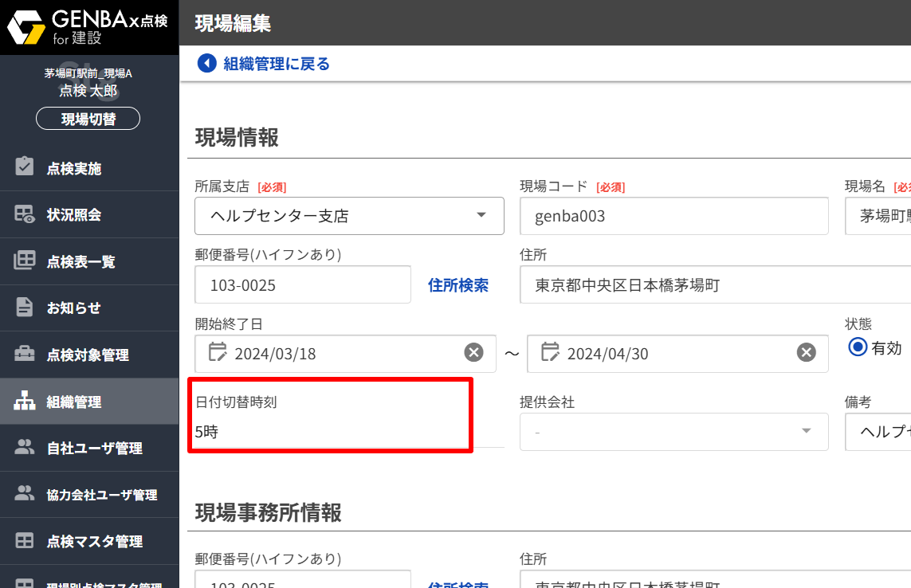Click the 日付切替時刻 value 5時
911x588 pixels.
207,432
